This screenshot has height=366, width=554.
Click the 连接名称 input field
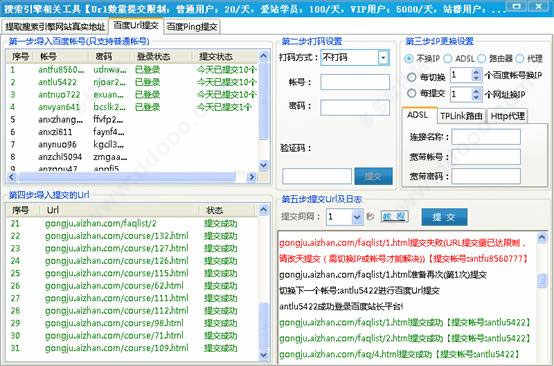tap(486, 137)
